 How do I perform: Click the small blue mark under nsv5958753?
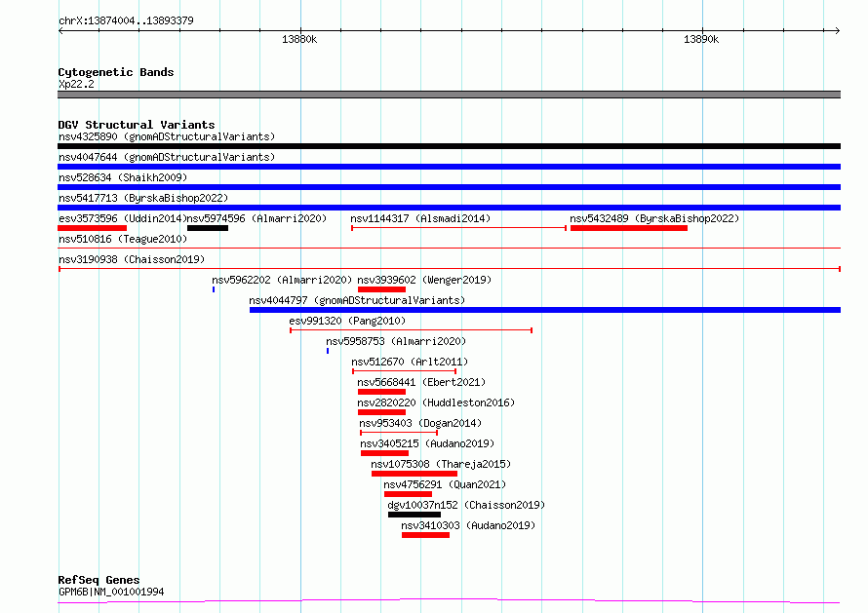(x=328, y=351)
